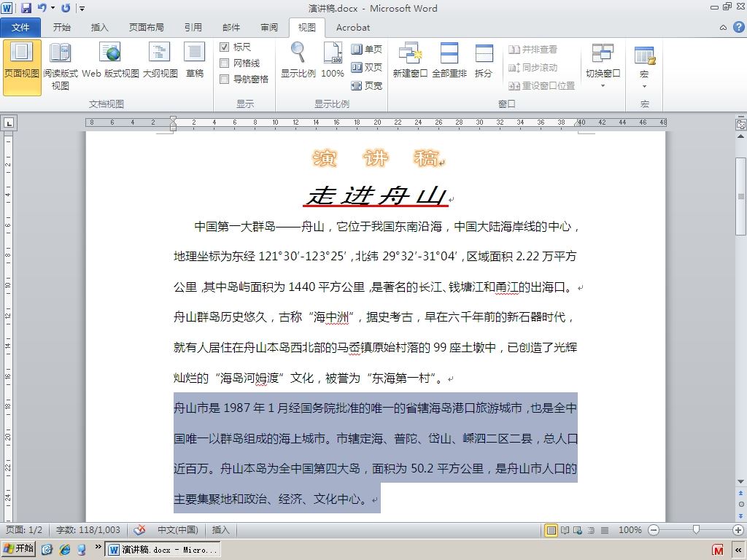The image size is (747, 560).
Task: Click the 演讲稿.docx taskbar button
Action: tap(163, 550)
